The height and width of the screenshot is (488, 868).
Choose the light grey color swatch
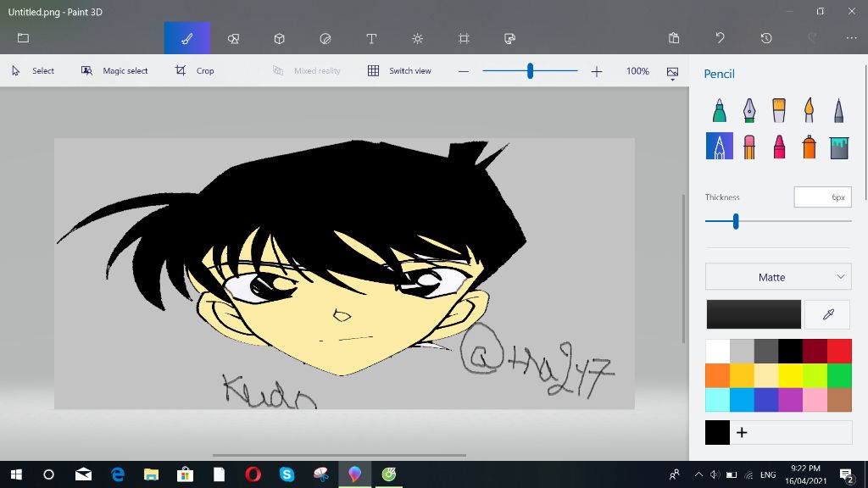coord(742,352)
